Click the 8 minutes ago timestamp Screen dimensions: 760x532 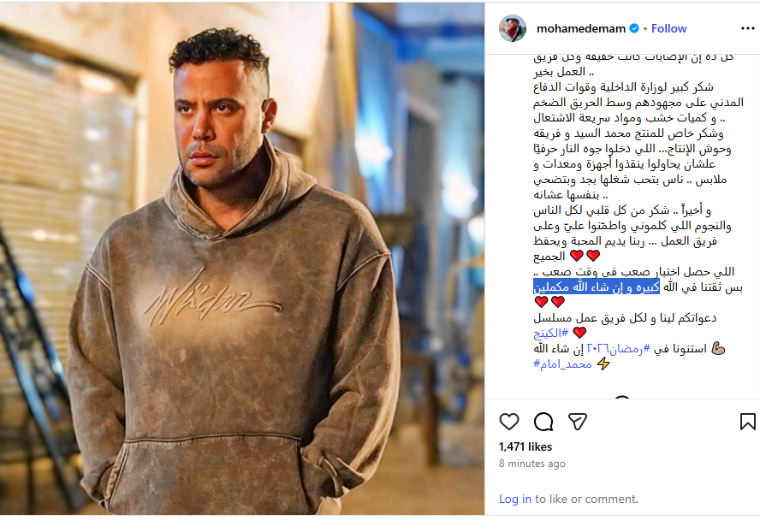pos(532,464)
